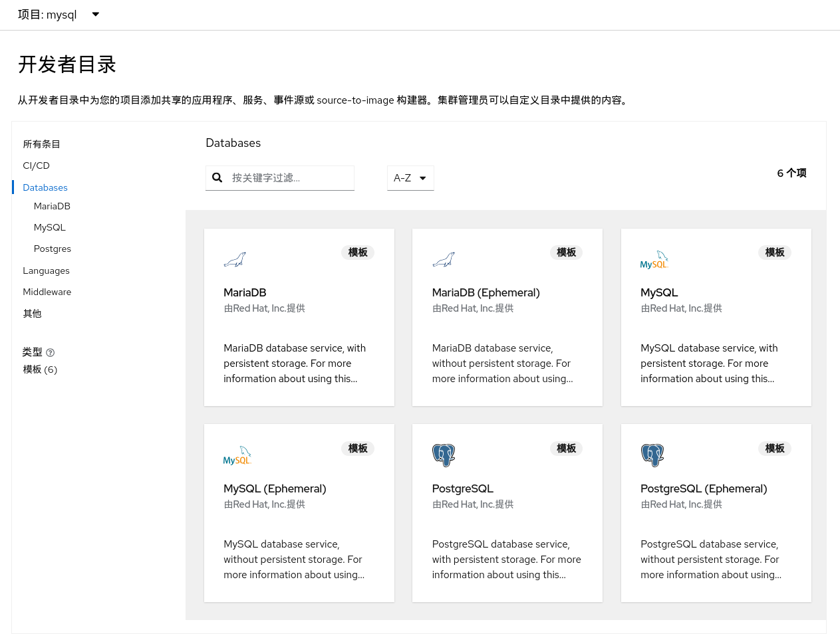Click PostgreSQL 'with persistent storage' description

click(507, 560)
